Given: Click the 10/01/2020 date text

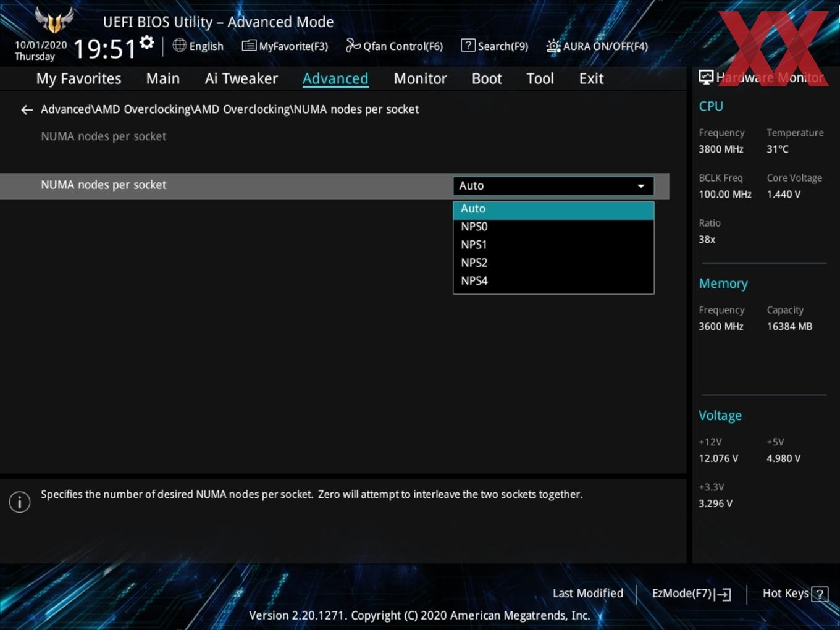Looking at the screenshot, I should pos(41,45).
